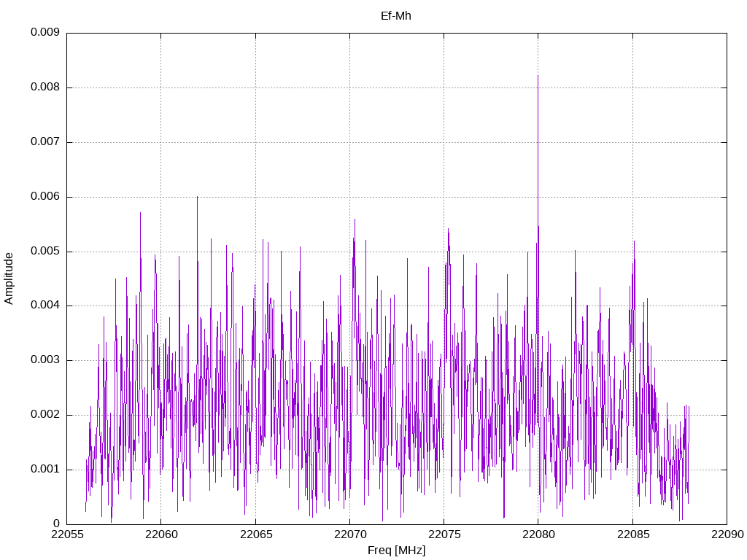The width and height of the screenshot is (747, 560).
Task: Select the Freq [MHz] x-axis label
Action: (396, 551)
